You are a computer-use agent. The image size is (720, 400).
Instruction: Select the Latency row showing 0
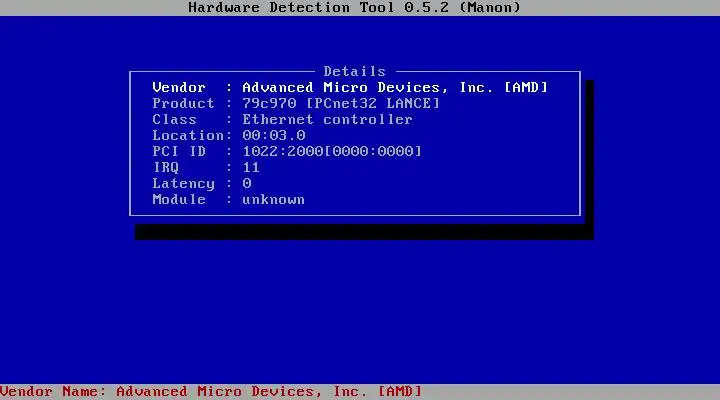point(354,184)
